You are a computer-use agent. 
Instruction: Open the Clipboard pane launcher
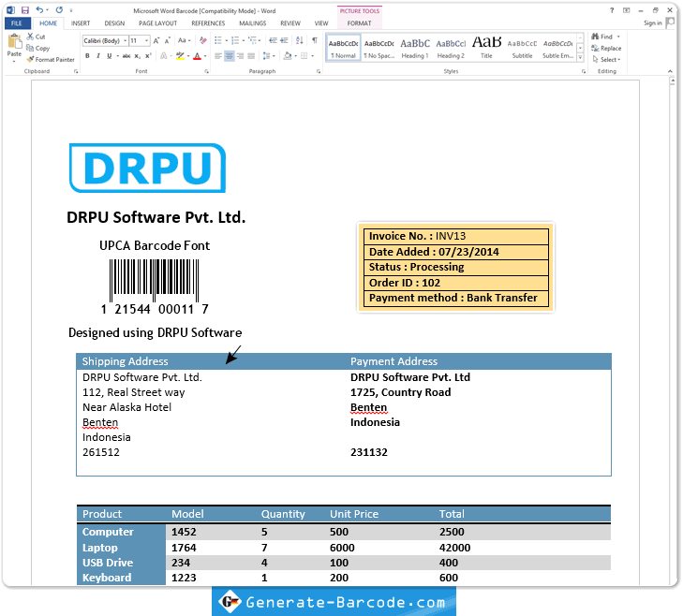point(76,71)
